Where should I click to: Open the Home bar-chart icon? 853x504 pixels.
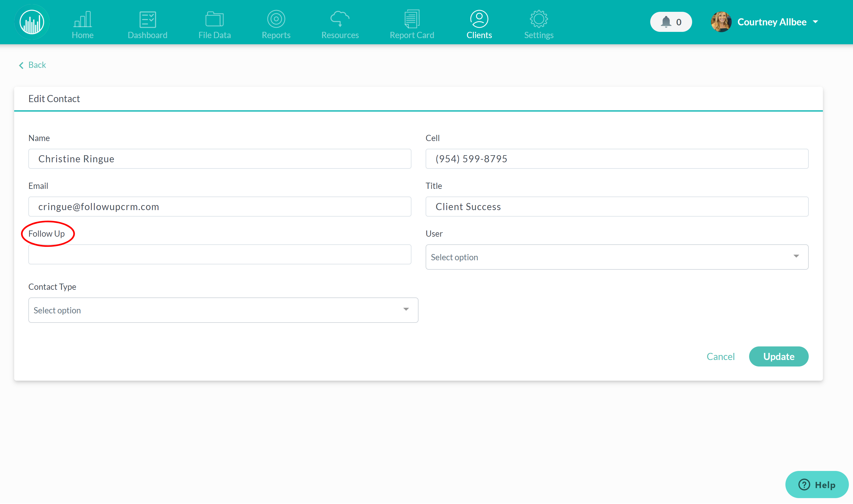[x=83, y=19]
